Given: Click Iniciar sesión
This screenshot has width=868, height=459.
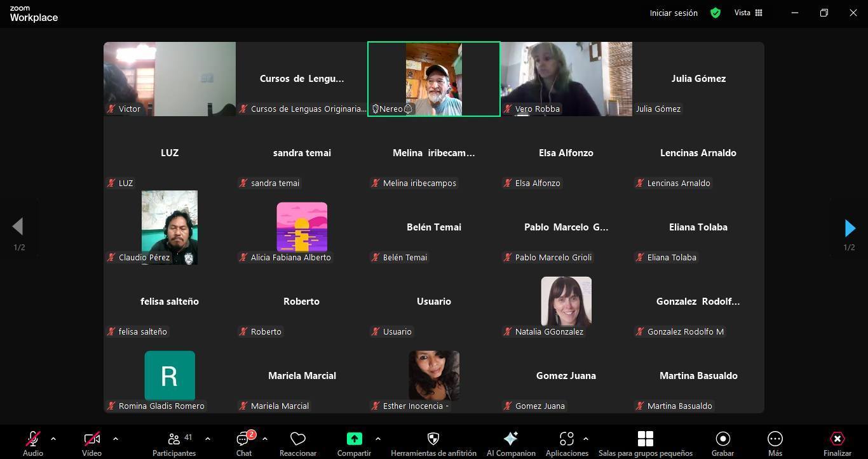Looking at the screenshot, I should (674, 13).
